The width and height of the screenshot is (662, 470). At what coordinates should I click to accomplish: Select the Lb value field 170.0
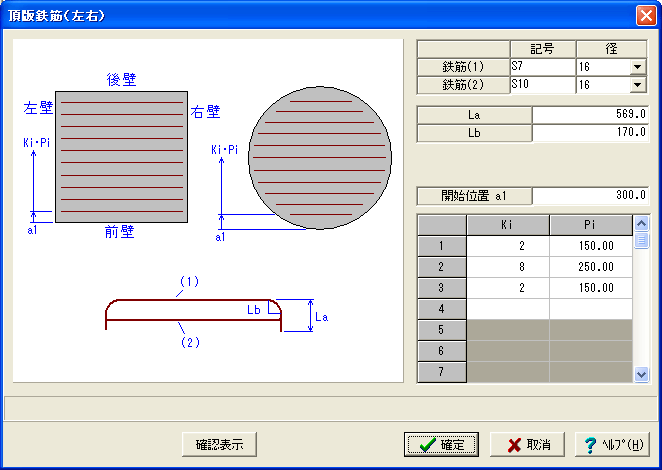pyautogui.click(x=590, y=133)
